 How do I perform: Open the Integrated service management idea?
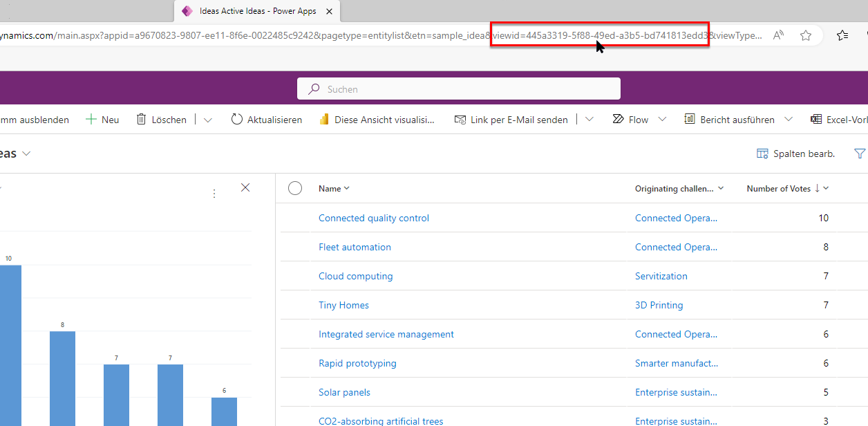[386, 334]
